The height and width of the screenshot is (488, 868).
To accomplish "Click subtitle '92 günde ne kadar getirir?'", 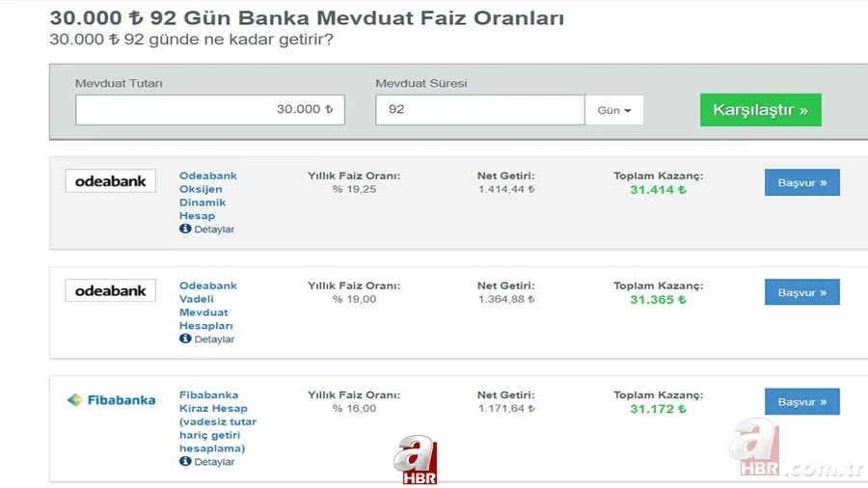I will pyautogui.click(x=229, y=40).
